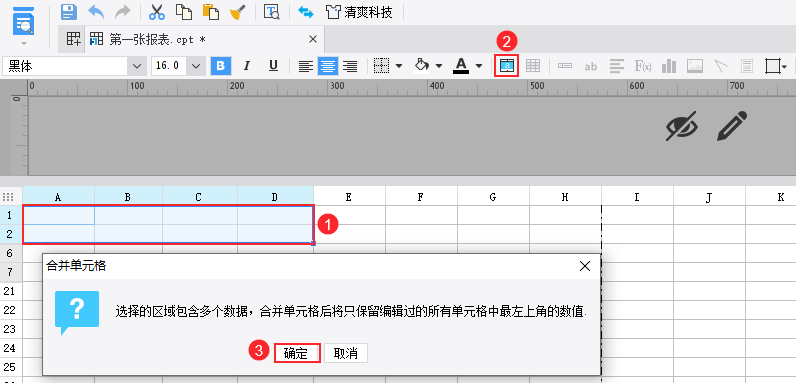Screen dimensions: 796x383
Task: Toggle italic formatting
Action: pos(247,66)
